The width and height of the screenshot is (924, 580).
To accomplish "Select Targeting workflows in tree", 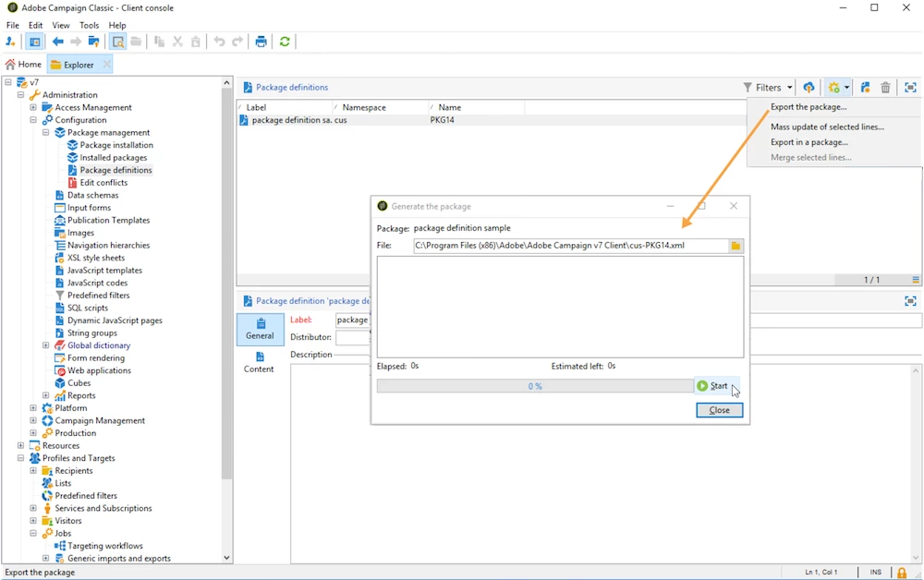I will pyautogui.click(x=105, y=546).
